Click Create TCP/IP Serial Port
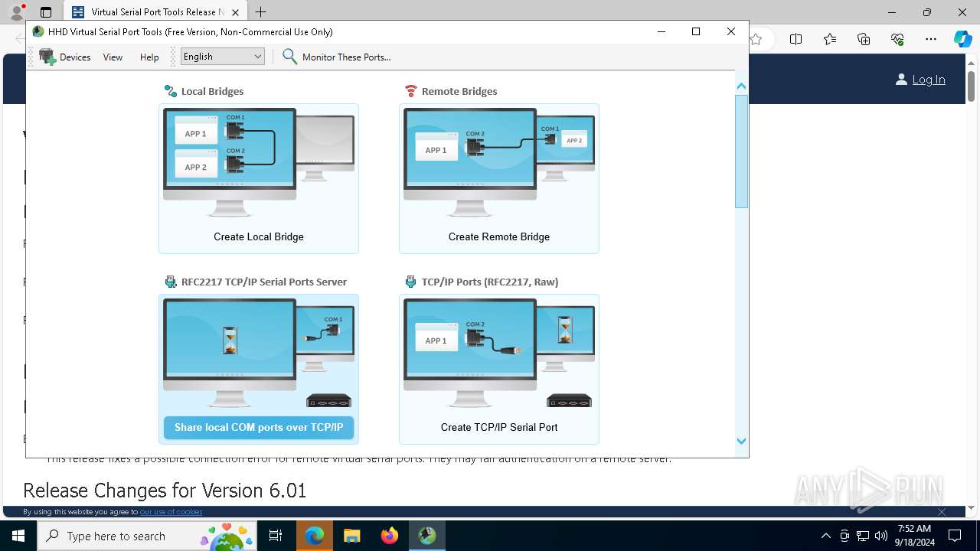 (x=499, y=427)
